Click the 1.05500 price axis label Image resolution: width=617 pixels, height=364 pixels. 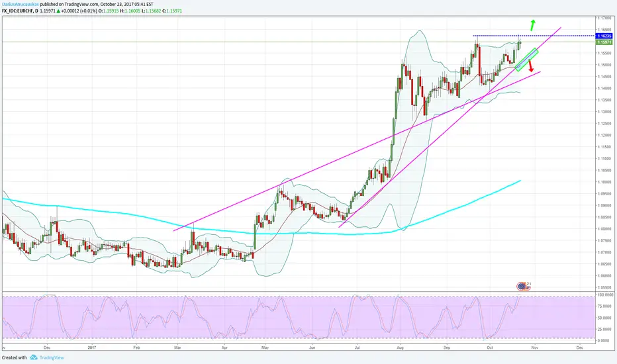tap(604, 288)
